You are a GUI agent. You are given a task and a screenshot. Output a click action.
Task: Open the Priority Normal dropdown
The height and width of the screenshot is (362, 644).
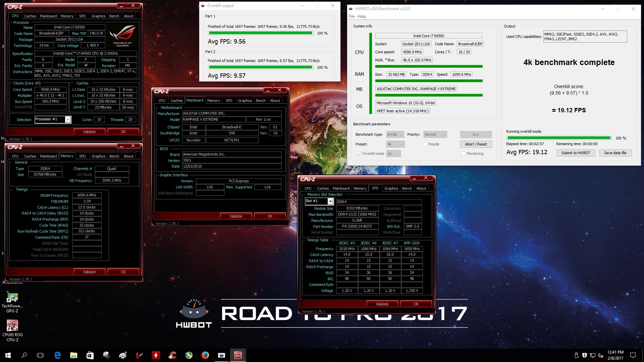(435, 134)
